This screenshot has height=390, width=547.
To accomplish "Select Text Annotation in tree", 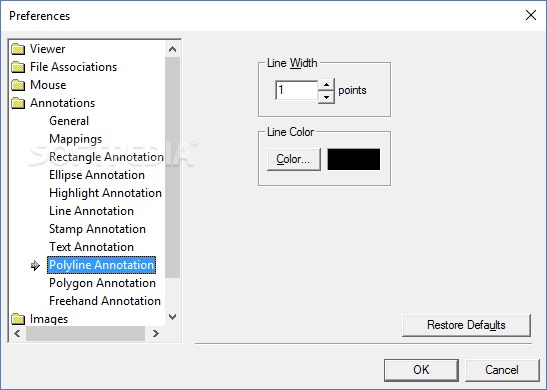I will coord(91,247).
